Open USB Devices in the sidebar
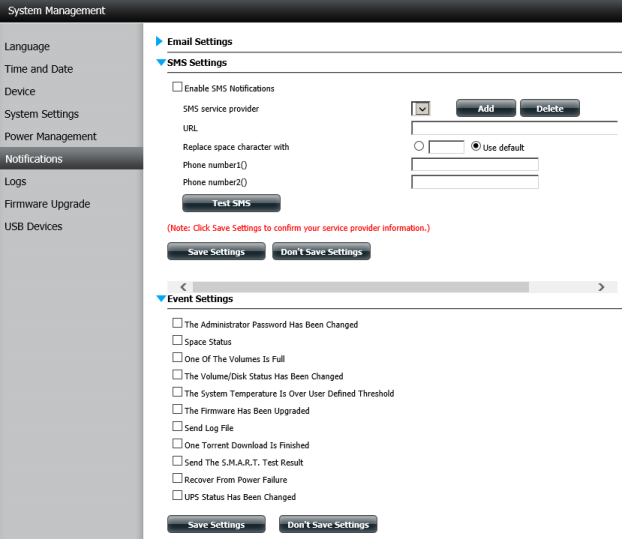The image size is (622, 539). tap(33, 226)
